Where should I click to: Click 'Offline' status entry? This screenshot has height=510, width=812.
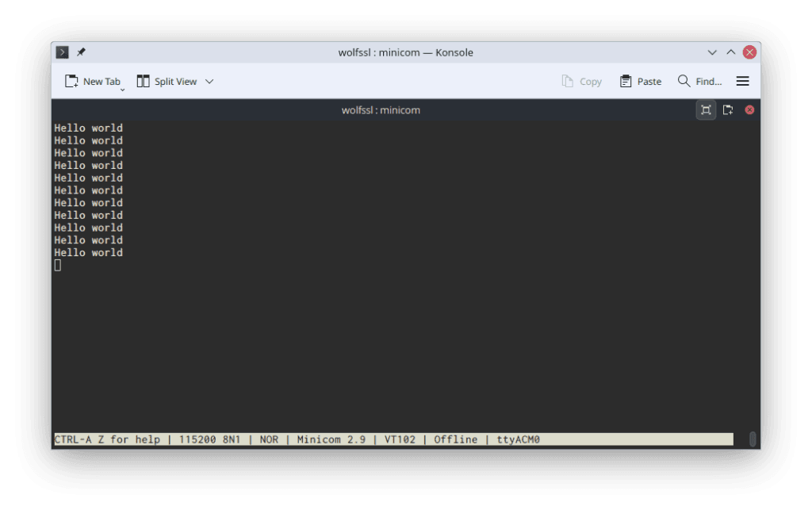click(456, 439)
